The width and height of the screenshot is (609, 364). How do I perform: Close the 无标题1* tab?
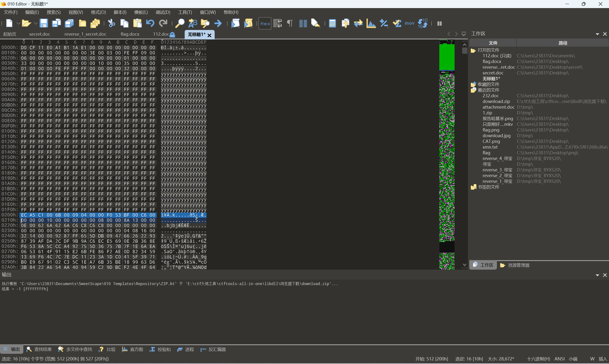tap(209, 35)
